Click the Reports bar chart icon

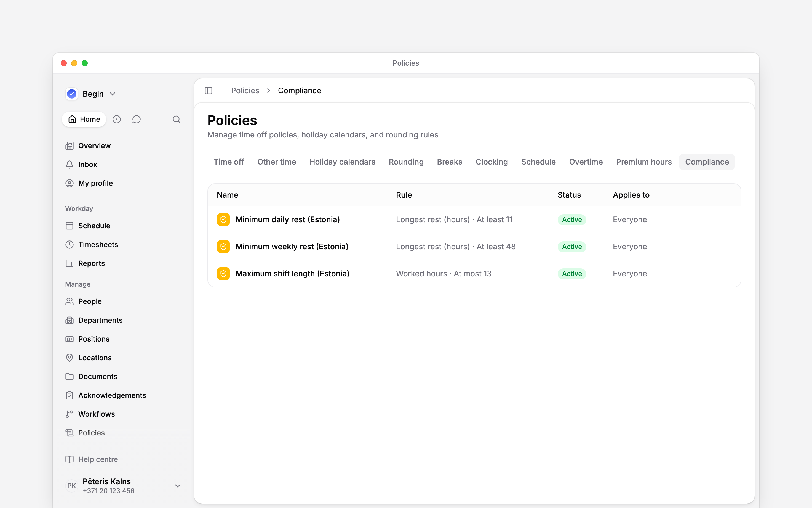tap(70, 263)
